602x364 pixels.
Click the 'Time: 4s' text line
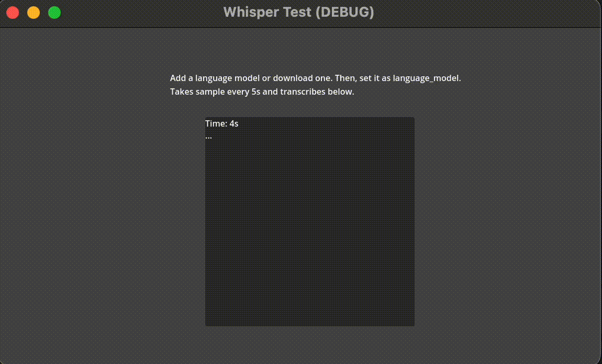221,123
